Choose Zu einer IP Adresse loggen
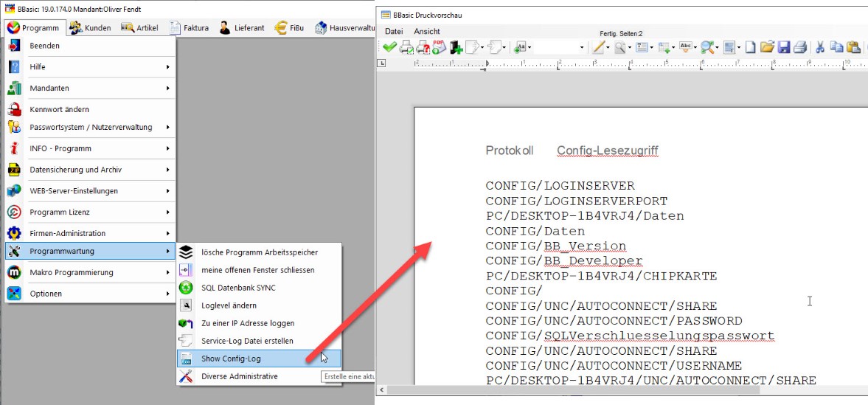This screenshot has height=405, width=868. (259, 324)
